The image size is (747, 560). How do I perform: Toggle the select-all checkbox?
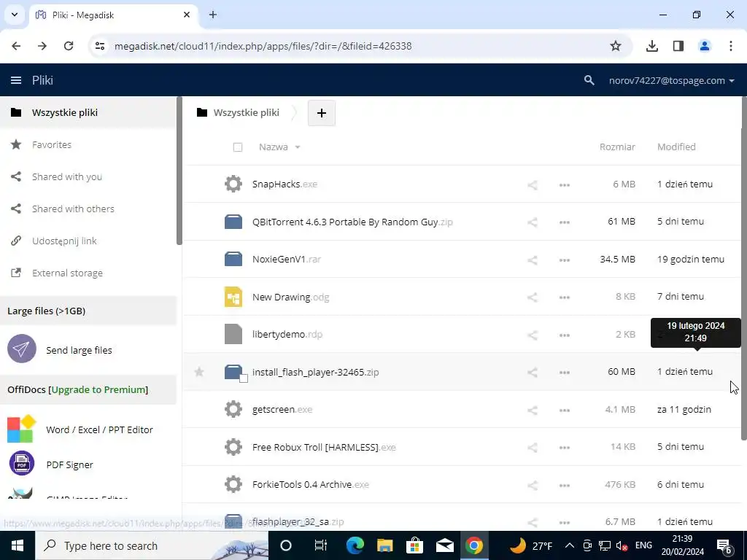click(238, 147)
